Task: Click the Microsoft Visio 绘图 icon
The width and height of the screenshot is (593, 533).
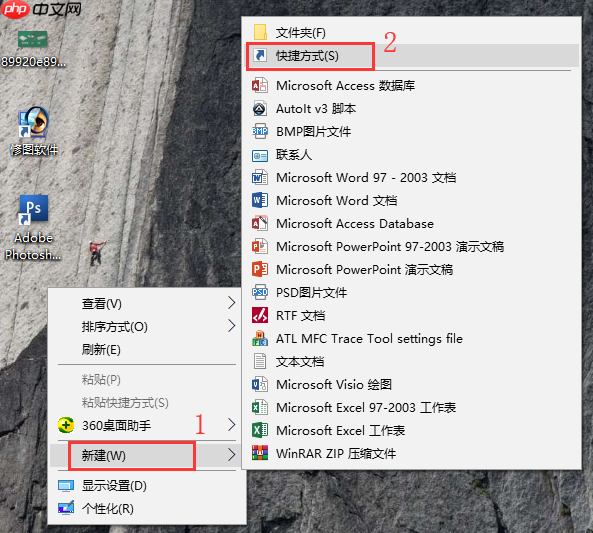Action: pos(260,384)
